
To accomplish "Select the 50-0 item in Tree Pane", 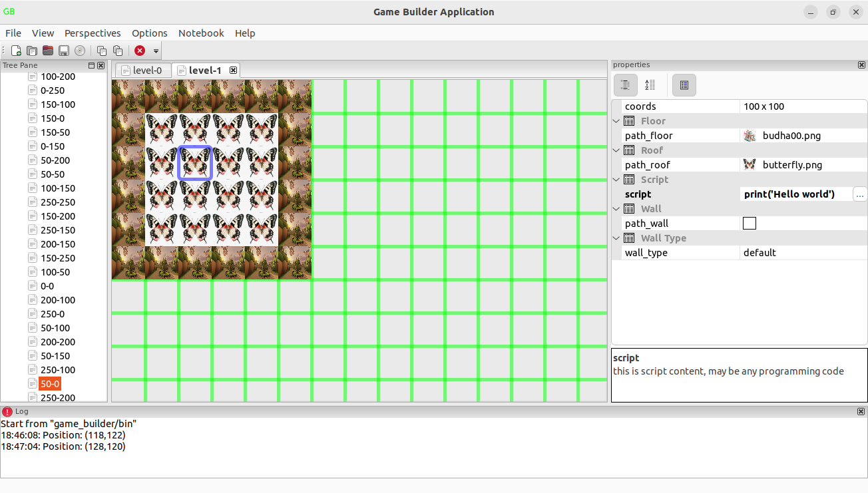I will click(50, 384).
